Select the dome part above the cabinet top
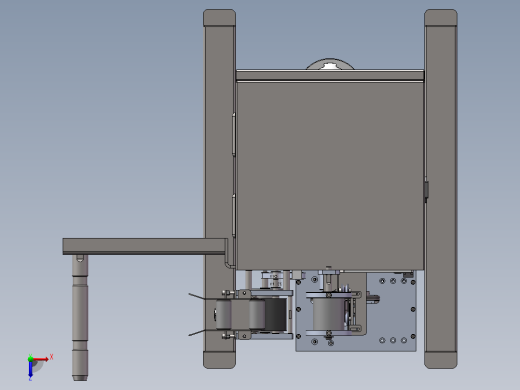The height and width of the screenshot is (390, 520). coord(330,64)
